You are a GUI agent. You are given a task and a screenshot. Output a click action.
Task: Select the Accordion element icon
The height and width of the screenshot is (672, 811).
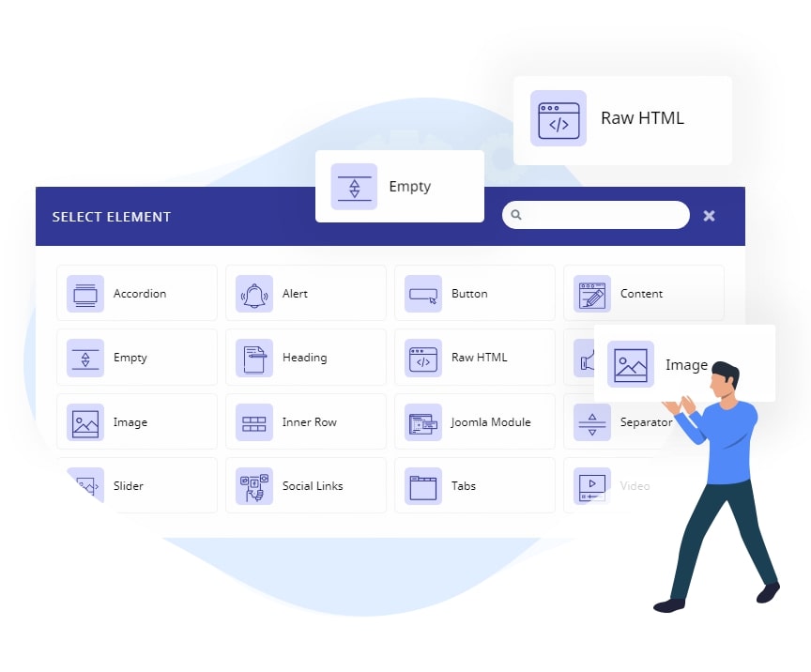(85, 294)
